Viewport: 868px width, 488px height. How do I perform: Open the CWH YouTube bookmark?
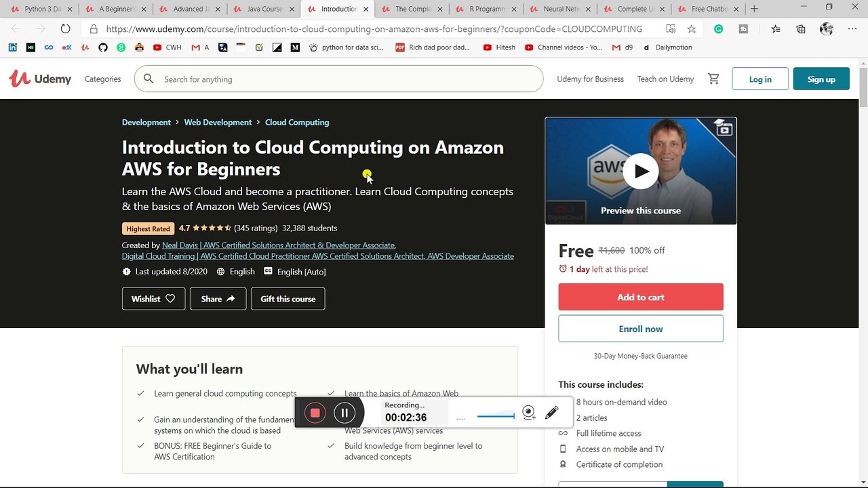click(167, 47)
